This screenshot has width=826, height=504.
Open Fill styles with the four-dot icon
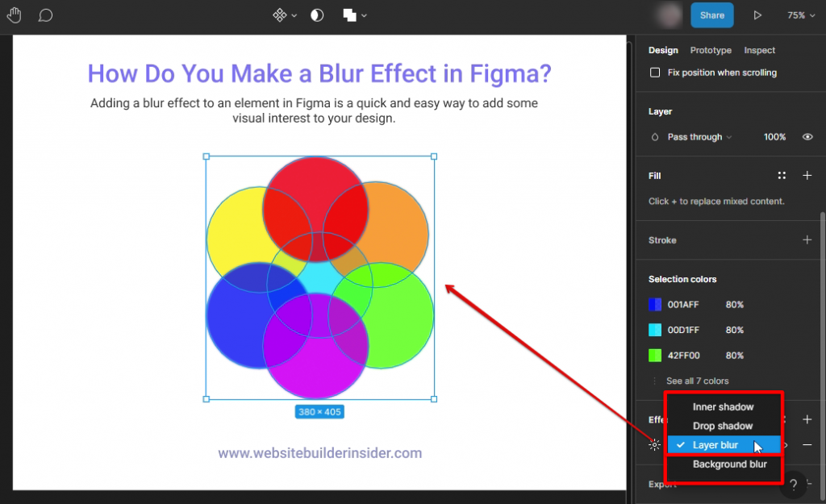(x=782, y=175)
